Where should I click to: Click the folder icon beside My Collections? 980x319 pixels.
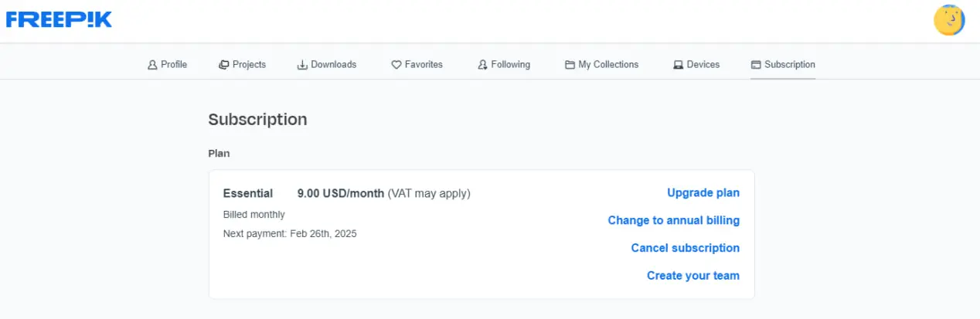click(x=570, y=65)
